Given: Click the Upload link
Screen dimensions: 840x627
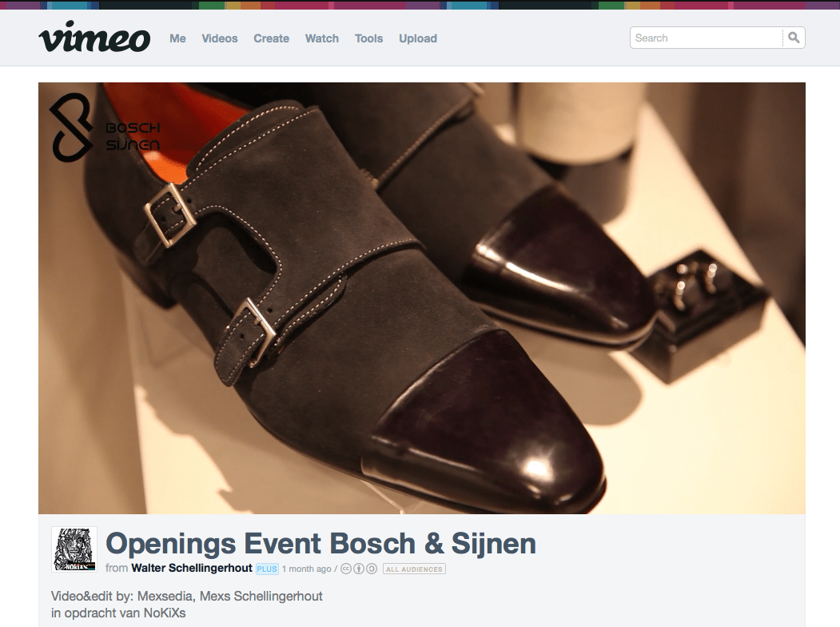Looking at the screenshot, I should 418,38.
